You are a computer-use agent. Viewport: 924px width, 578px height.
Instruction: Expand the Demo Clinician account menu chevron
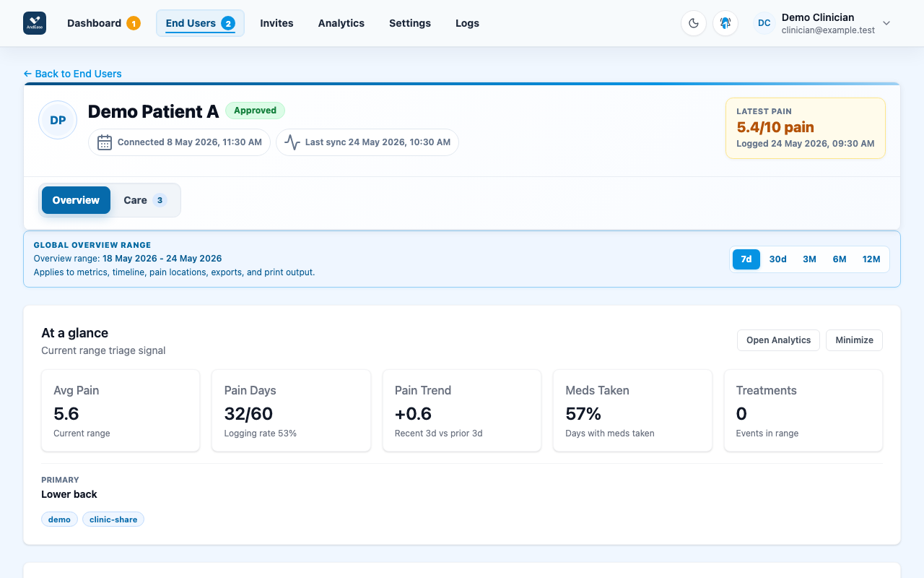coord(886,23)
